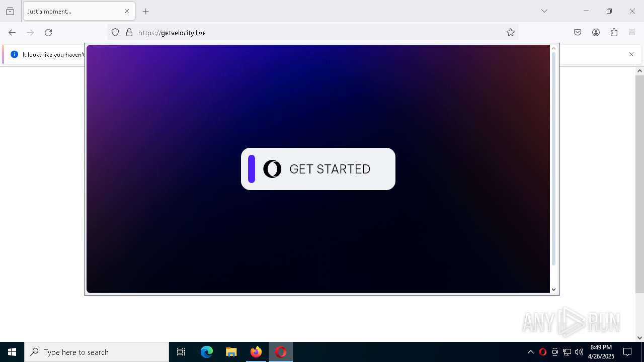Open Firefox account profile icon

[596, 33]
